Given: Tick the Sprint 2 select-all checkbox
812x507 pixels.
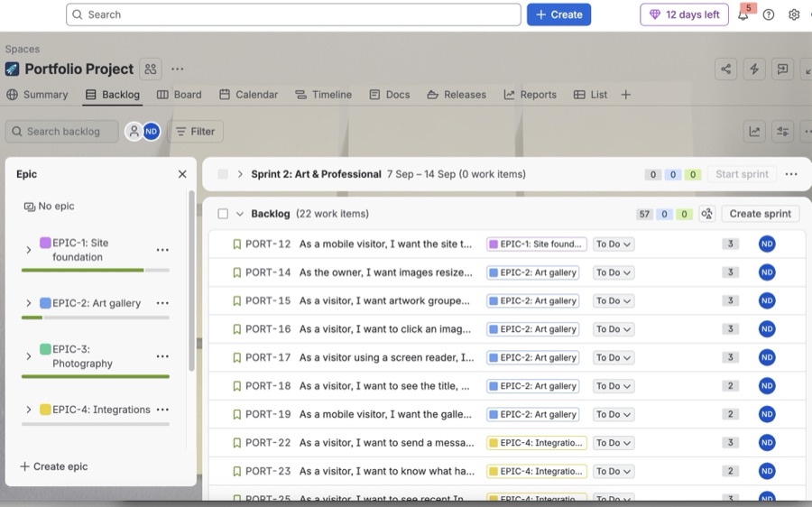Looking at the screenshot, I should [223, 174].
